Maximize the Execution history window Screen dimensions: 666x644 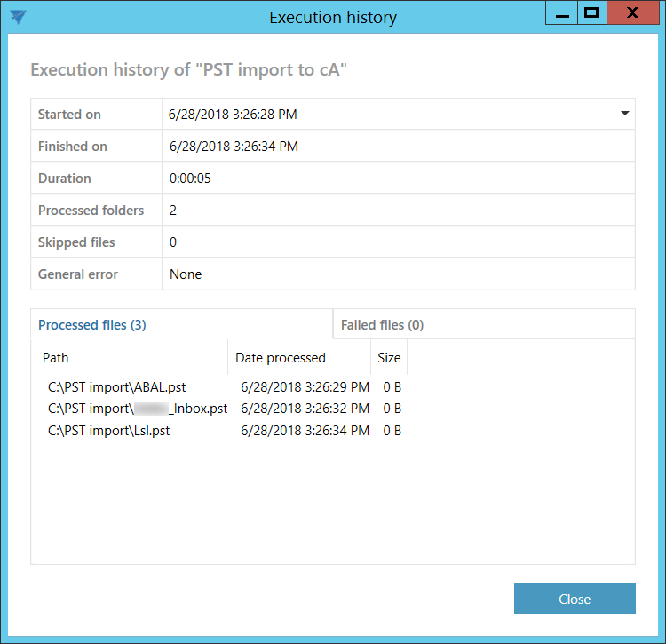coord(591,13)
